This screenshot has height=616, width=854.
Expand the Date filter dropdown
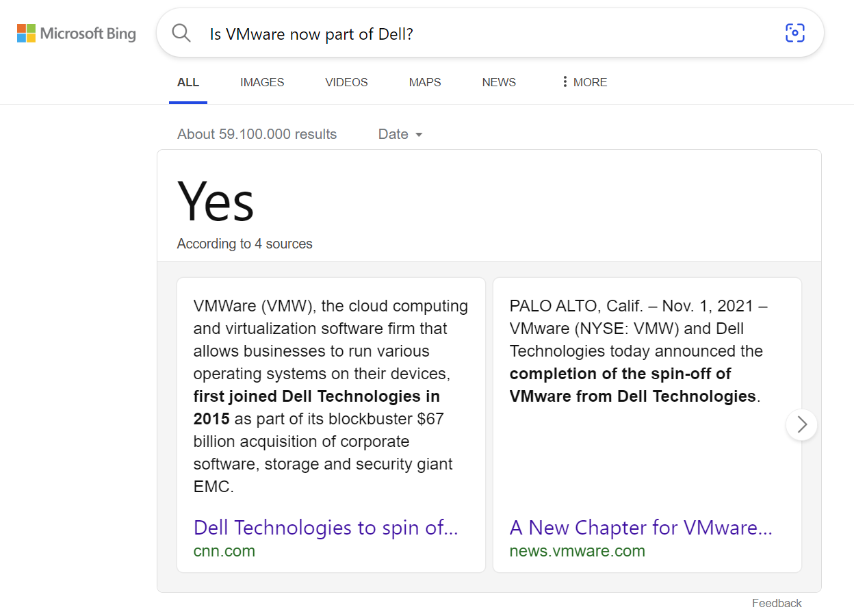pos(400,134)
